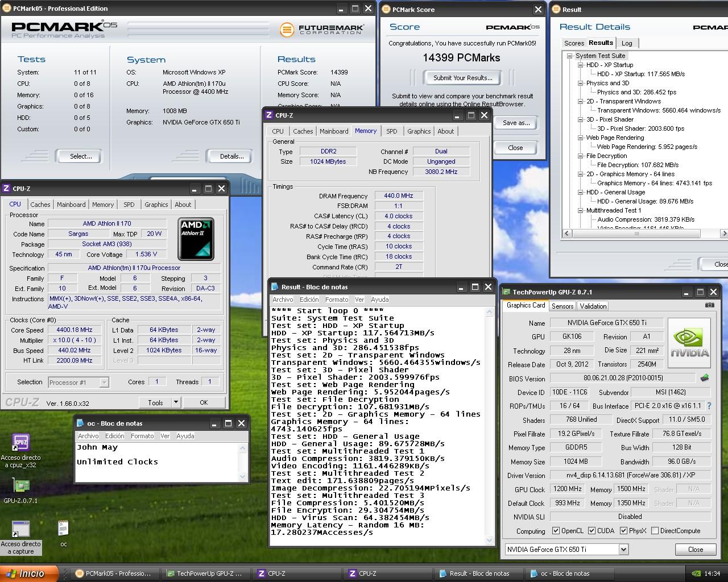Switch to TechPowerUp GPU-Z taskbar button
The image size is (728, 582).
[206, 573]
